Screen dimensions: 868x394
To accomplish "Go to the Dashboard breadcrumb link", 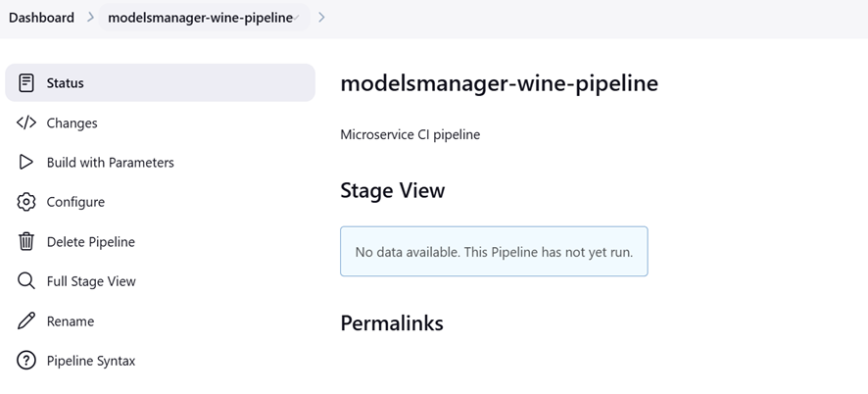I will pyautogui.click(x=41, y=18).
